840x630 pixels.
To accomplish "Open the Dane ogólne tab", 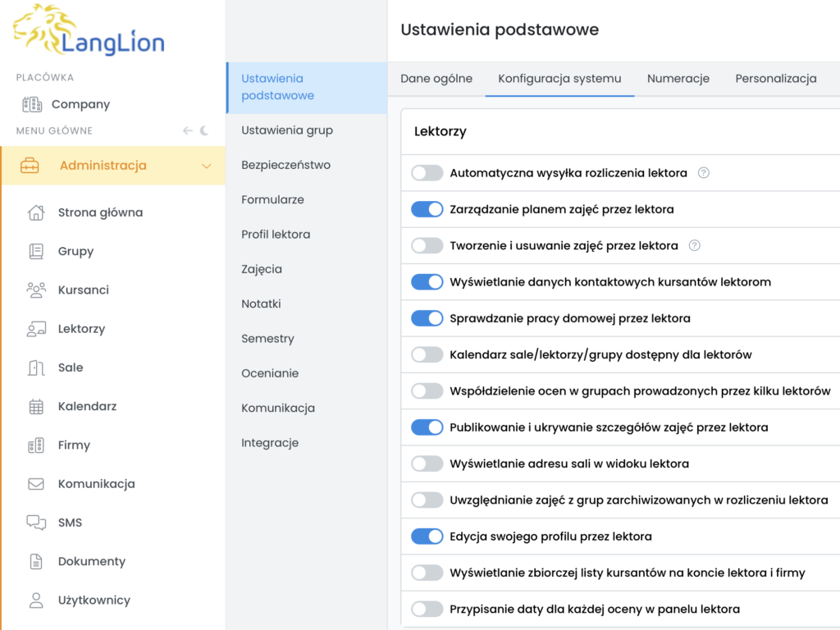I will click(436, 79).
